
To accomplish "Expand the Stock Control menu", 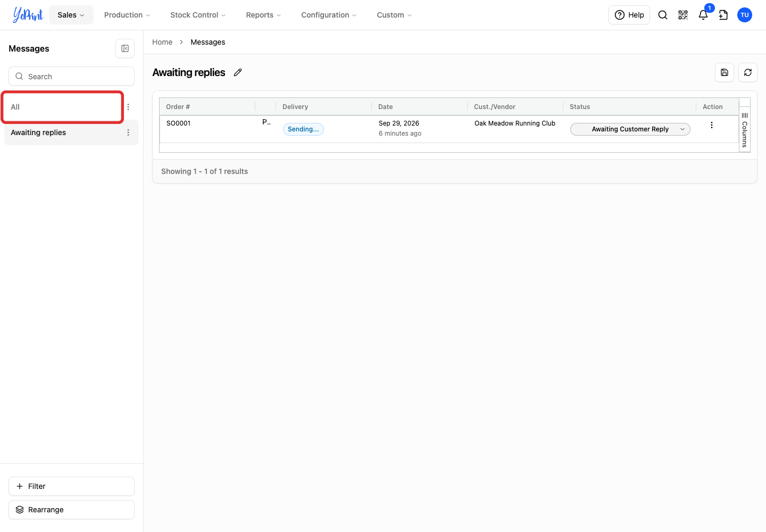I will [x=198, y=15].
